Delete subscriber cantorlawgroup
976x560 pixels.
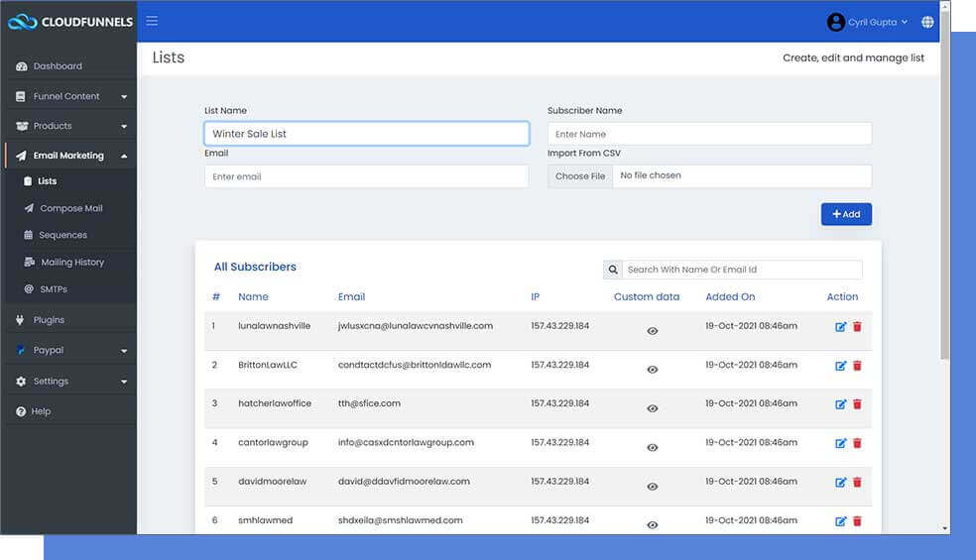(857, 444)
